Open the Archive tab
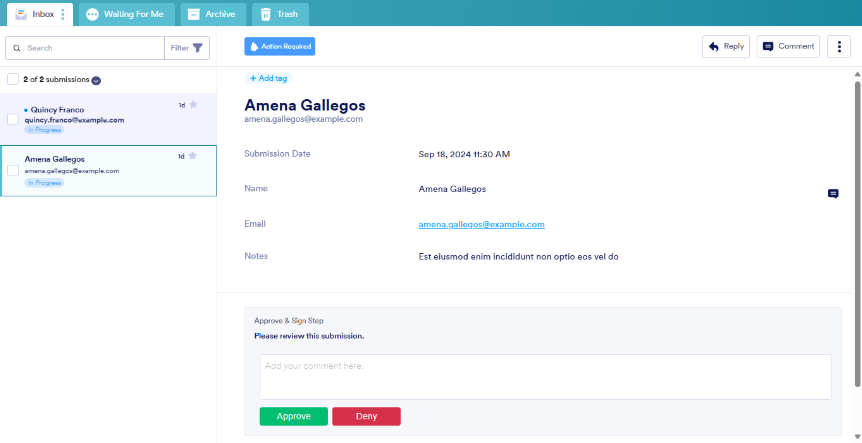The height and width of the screenshot is (443, 862). tap(213, 14)
